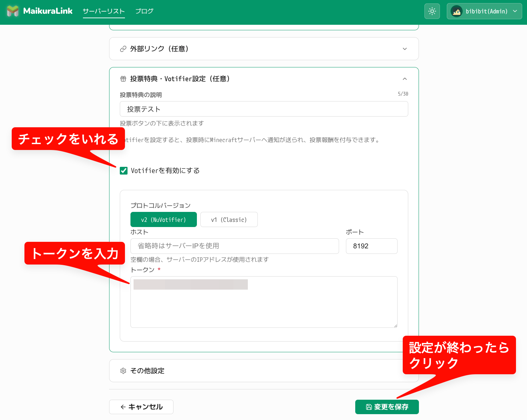Click inside the トークン textarea
Viewport: 527px width, 420px height.
pos(264,302)
